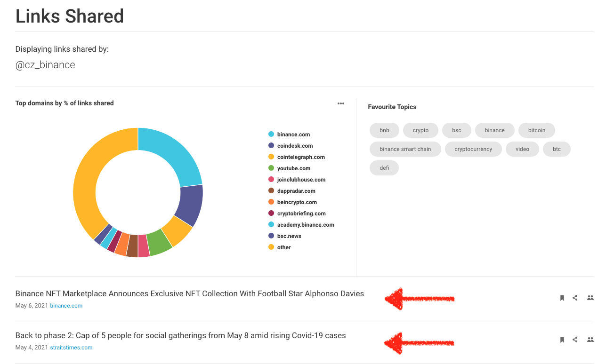This screenshot has height=364, width=606.
Task: Toggle the "defi" topic chip
Action: click(x=384, y=167)
